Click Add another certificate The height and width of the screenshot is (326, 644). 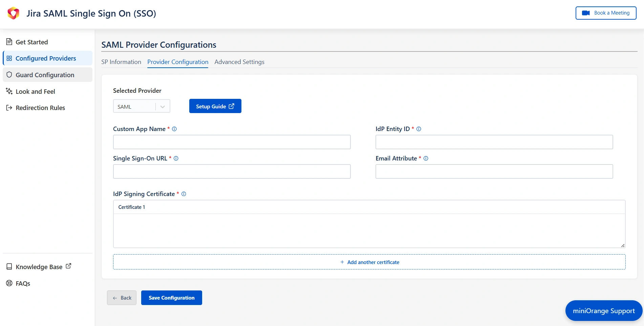[369, 262]
